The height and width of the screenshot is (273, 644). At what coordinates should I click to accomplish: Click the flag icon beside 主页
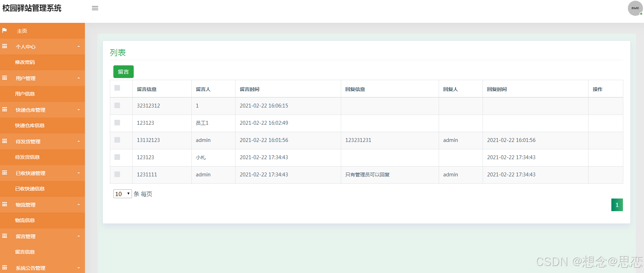[5, 31]
